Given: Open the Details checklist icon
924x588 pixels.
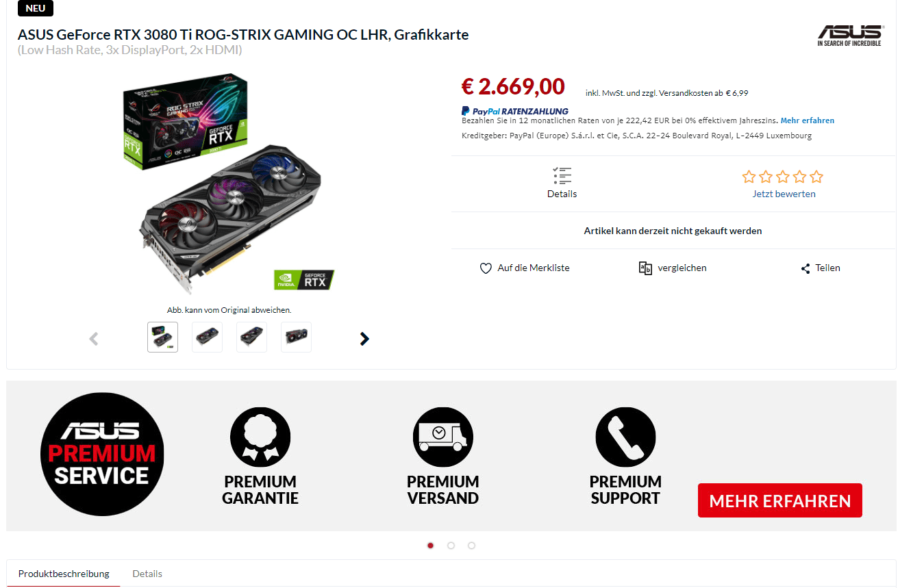Looking at the screenshot, I should [562, 176].
